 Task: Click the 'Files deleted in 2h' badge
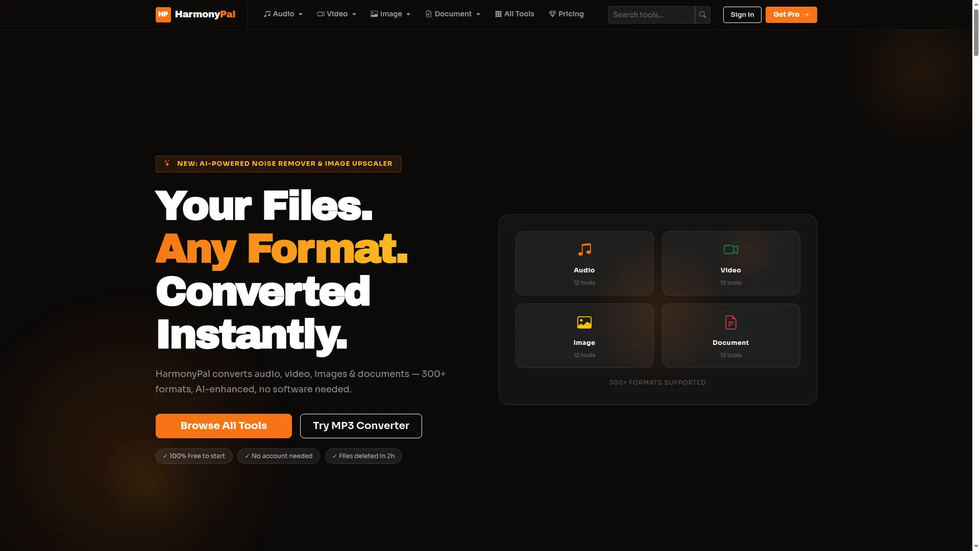pos(363,456)
